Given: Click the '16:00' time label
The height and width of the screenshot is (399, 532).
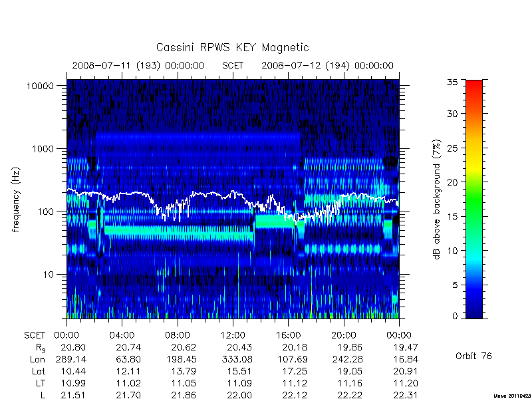Looking at the screenshot, I should coord(288,336).
